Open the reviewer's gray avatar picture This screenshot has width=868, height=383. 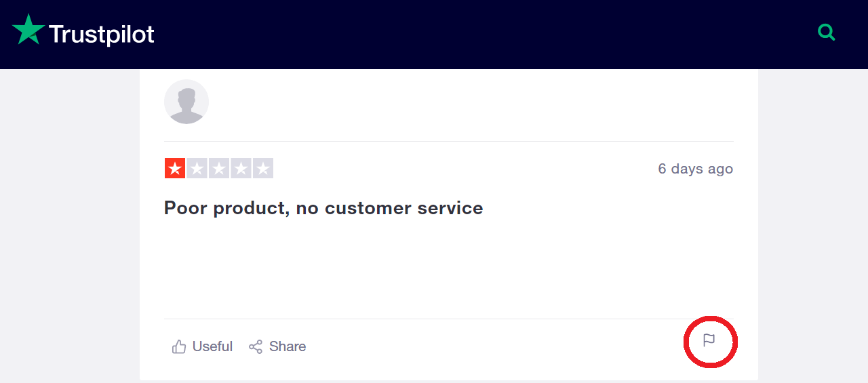186,102
